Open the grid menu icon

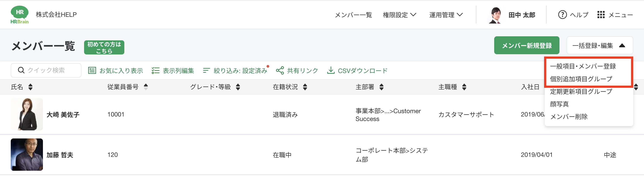pyautogui.click(x=601, y=15)
